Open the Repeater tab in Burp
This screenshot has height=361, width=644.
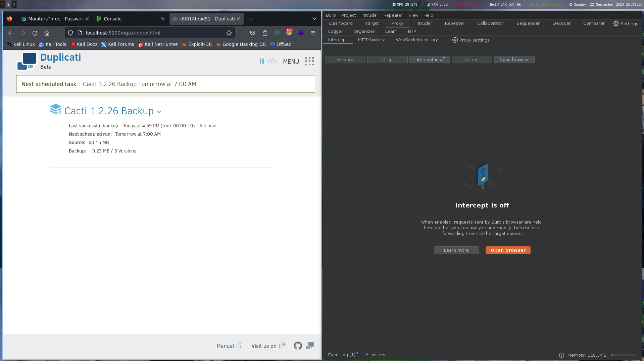(x=454, y=23)
